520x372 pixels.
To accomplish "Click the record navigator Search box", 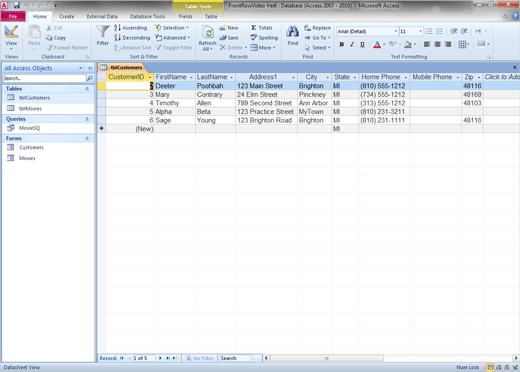I will (x=235, y=358).
